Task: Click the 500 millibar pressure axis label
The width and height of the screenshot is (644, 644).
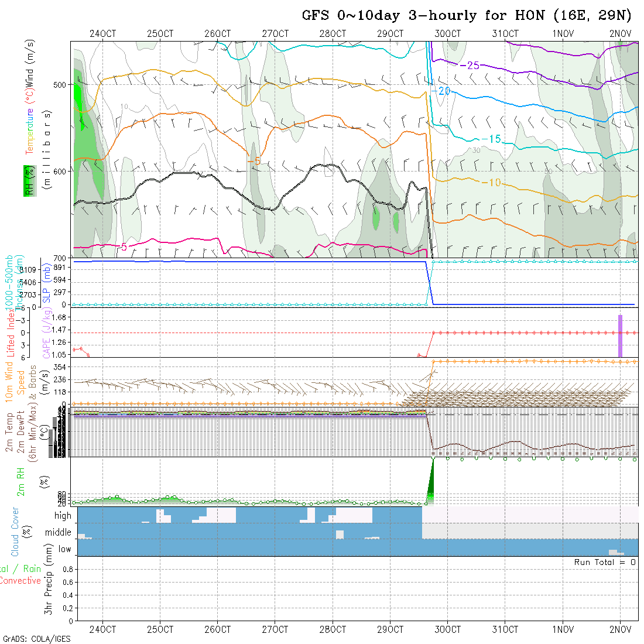Action: pos(60,85)
